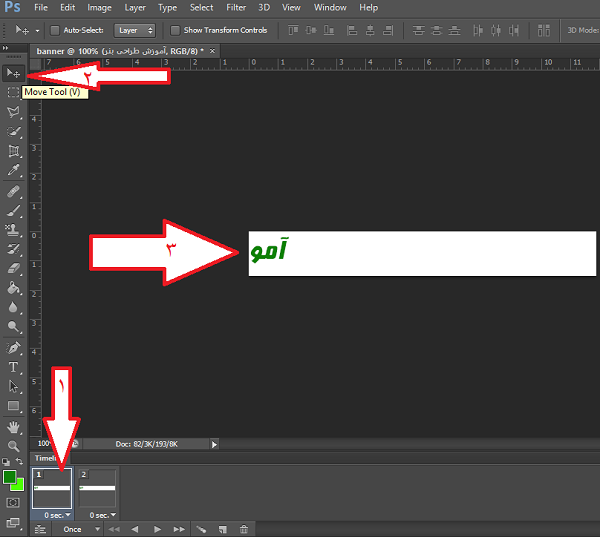
Task: Click the green foreground color swatch
Action: pos(10,477)
